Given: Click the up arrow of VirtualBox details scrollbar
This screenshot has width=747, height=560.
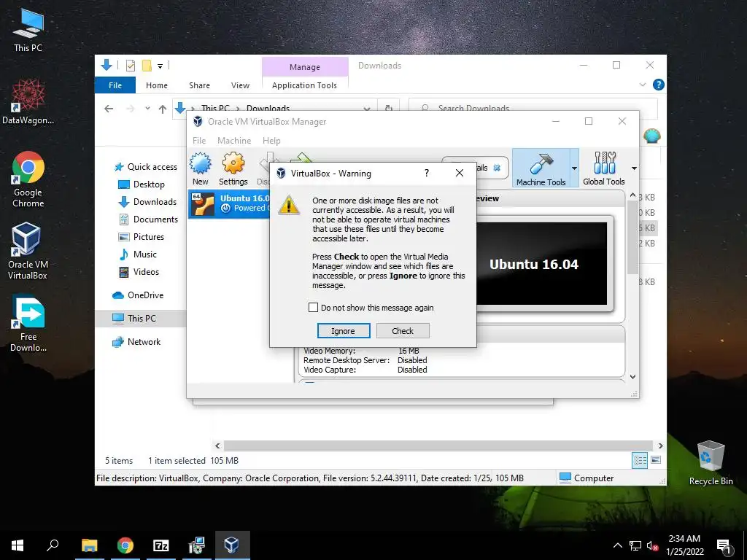Looking at the screenshot, I should pyautogui.click(x=632, y=195).
